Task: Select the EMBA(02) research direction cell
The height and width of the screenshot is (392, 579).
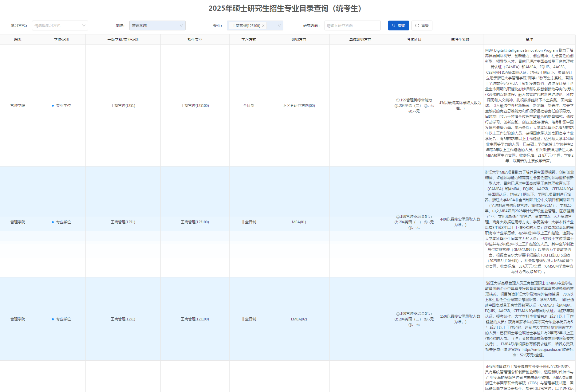Action: 299,319
